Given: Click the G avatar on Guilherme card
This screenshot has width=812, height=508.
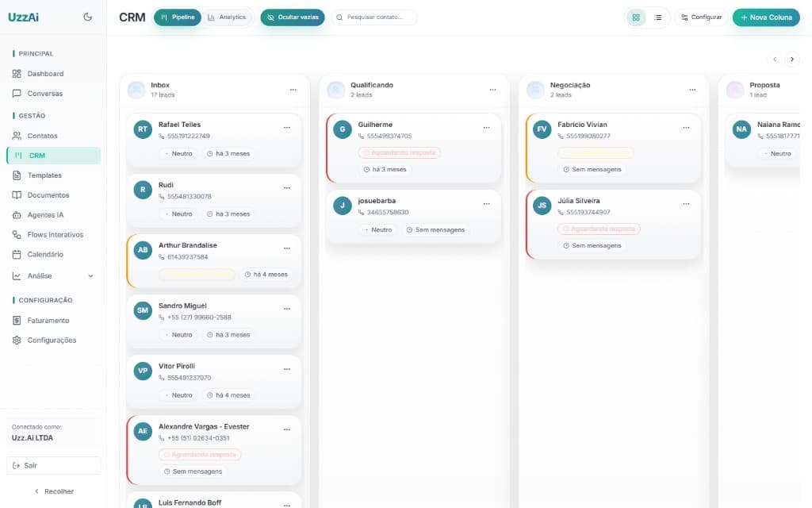Looking at the screenshot, I should 343,129.
